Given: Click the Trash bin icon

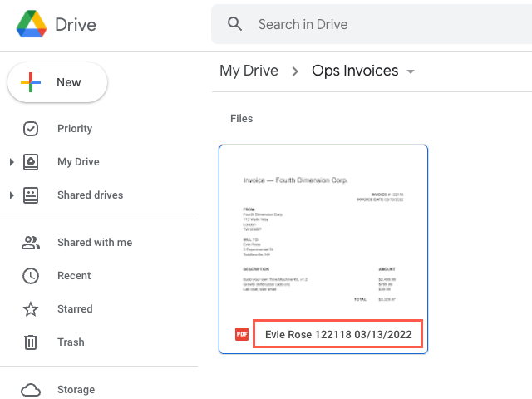Looking at the screenshot, I should 31,342.
